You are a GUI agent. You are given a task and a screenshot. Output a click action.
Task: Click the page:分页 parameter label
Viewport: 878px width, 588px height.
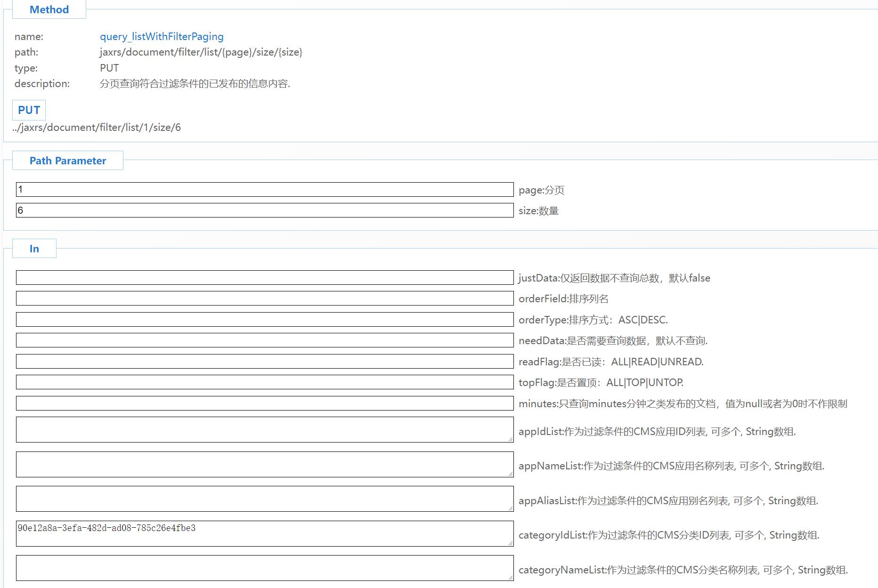tap(541, 190)
